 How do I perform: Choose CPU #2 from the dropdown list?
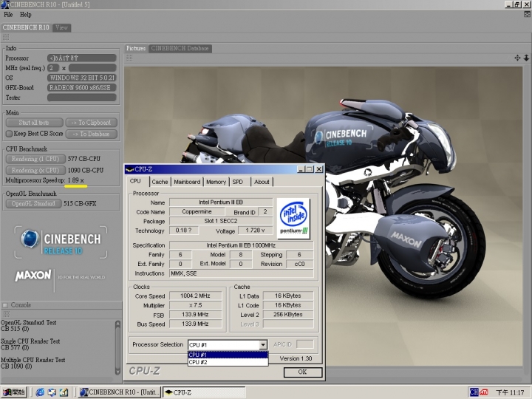tap(228, 362)
